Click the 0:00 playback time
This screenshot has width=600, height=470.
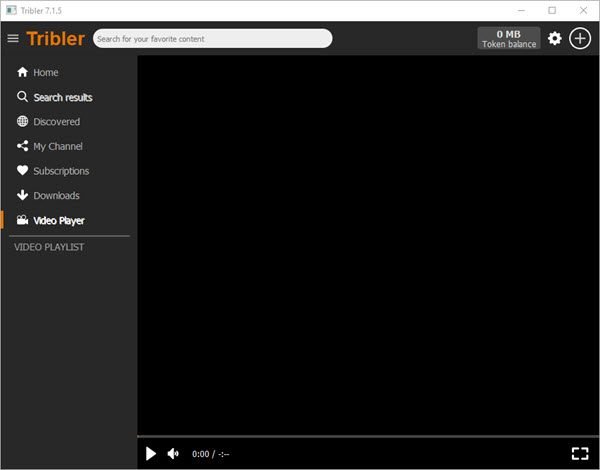coord(201,454)
